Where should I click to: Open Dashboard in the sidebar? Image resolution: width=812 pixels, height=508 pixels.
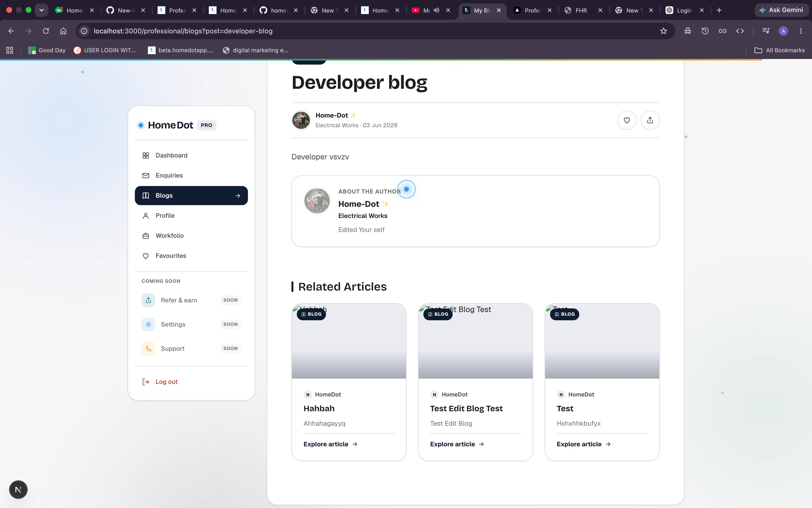(191, 155)
